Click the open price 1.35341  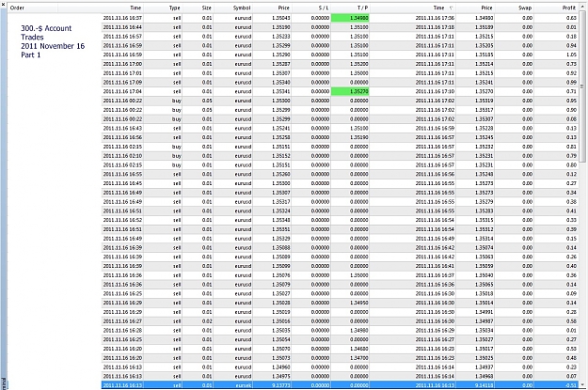point(281,91)
